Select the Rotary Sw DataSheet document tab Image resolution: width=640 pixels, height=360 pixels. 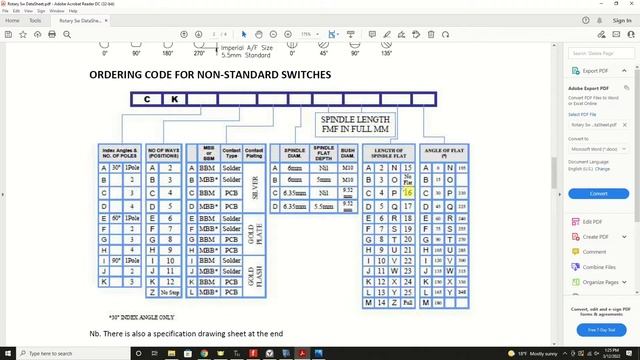[80, 20]
